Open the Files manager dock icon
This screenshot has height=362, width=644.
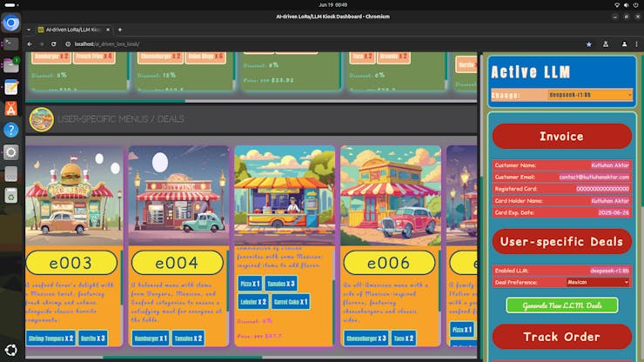11,65
